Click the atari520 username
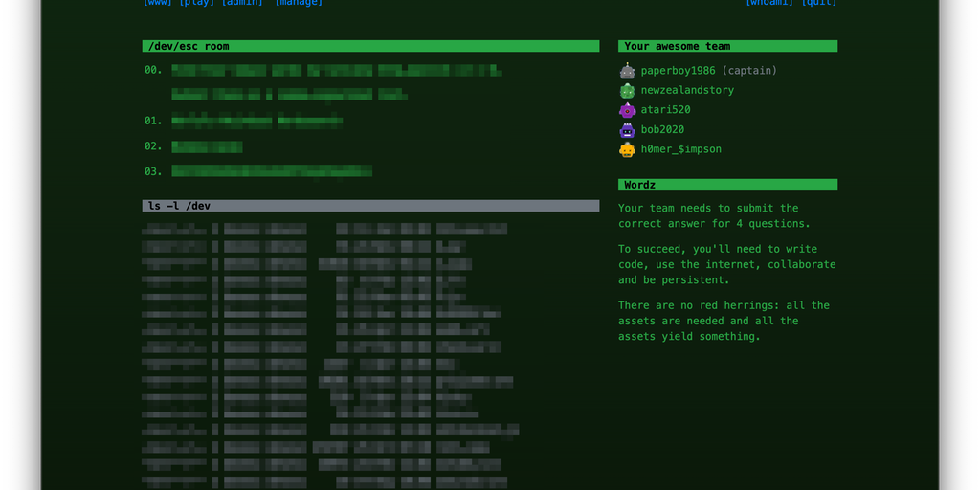 coord(665,110)
